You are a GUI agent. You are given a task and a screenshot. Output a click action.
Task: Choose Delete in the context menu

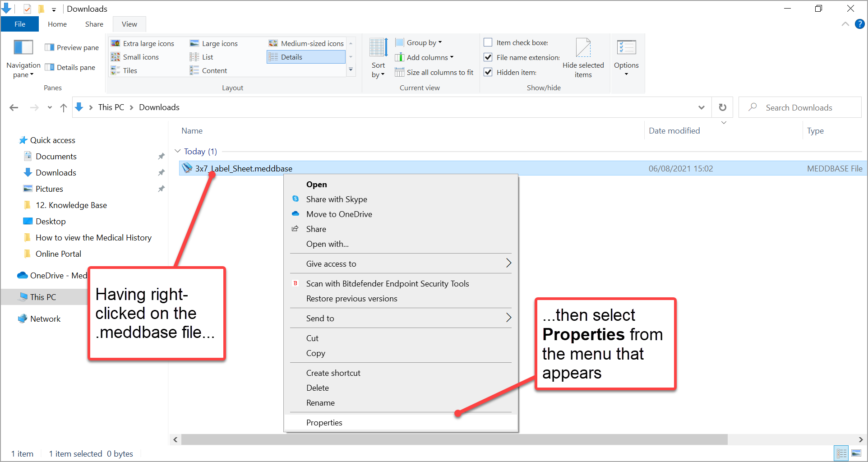318,388
